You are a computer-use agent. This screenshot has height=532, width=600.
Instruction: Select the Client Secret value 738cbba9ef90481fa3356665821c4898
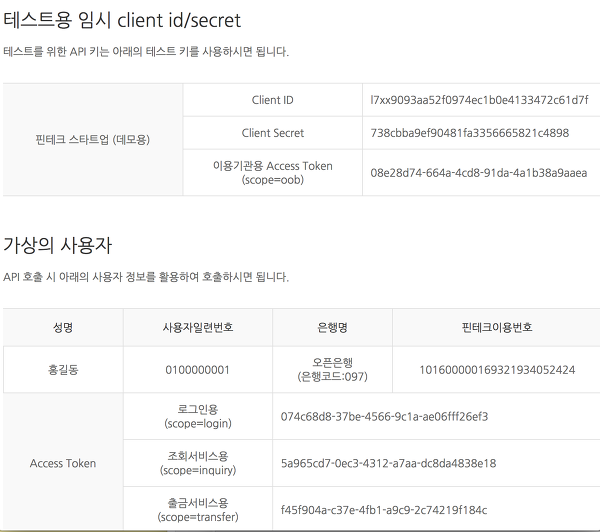click(470, 133)
